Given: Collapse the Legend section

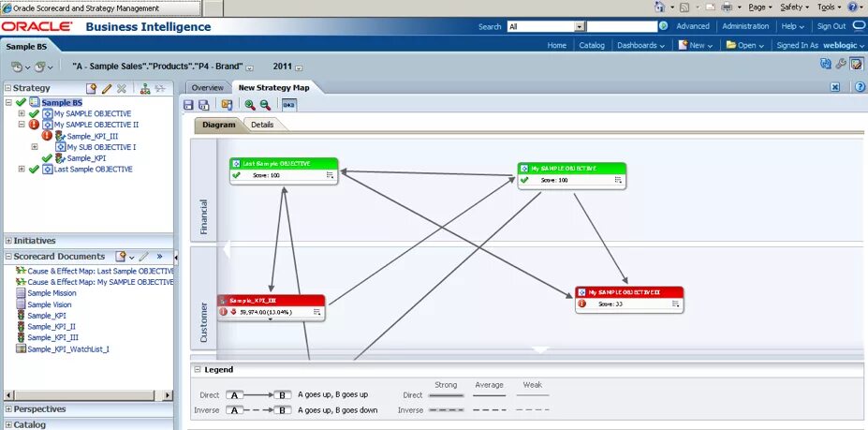Looking at the screenshot, I should (x=197, y=370).
